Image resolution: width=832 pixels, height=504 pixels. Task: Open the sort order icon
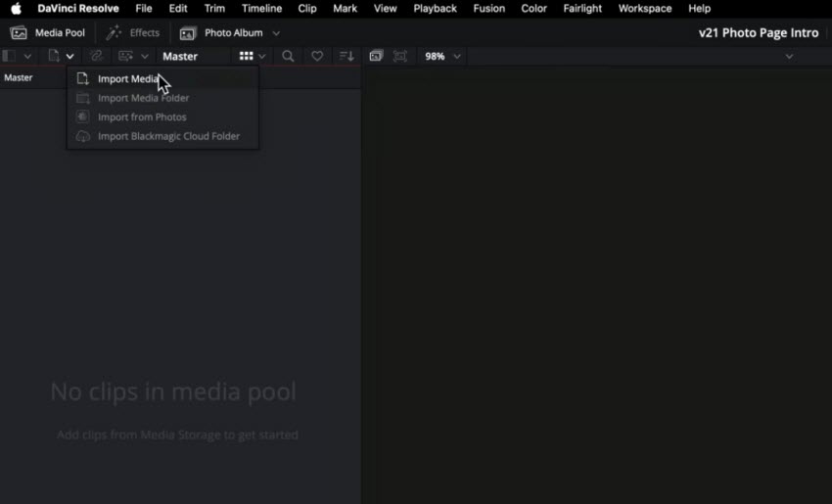(347, 56)
